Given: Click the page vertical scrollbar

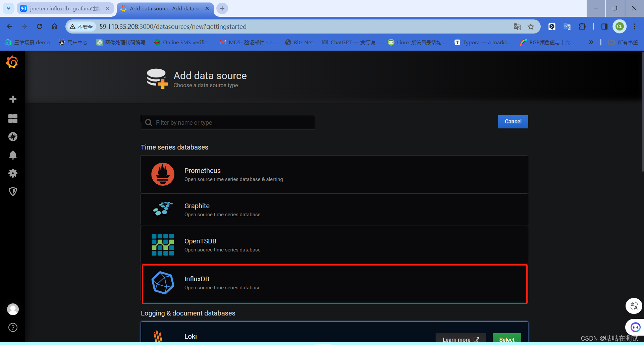Looking at the screenshot, I should tap(642, 111).
